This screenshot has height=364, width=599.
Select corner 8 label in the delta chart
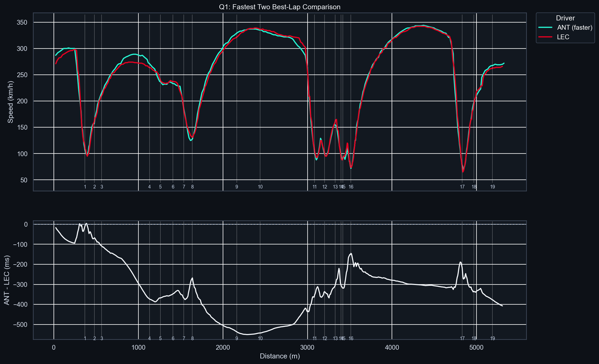click(x=193, y=339)
